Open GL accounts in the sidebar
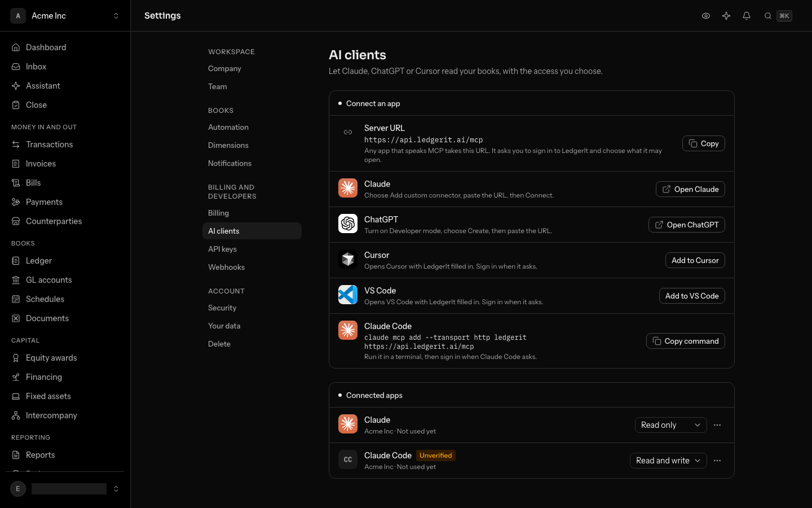 point(65,280)
